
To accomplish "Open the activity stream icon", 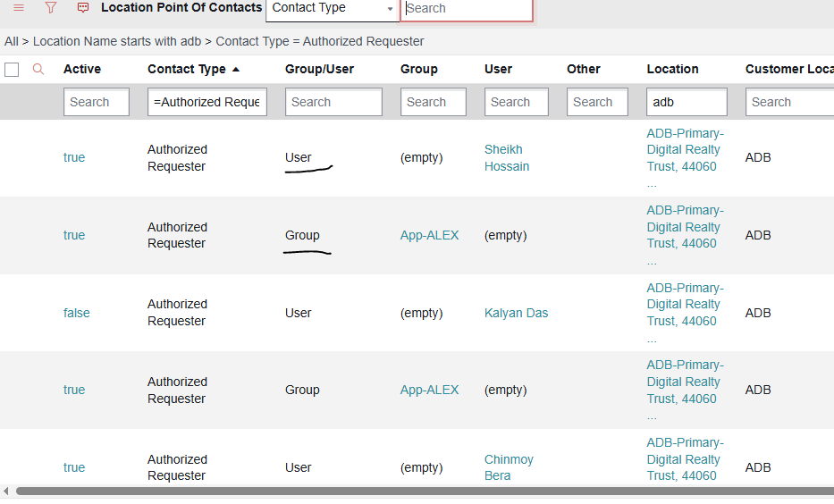I will (83, 8).
